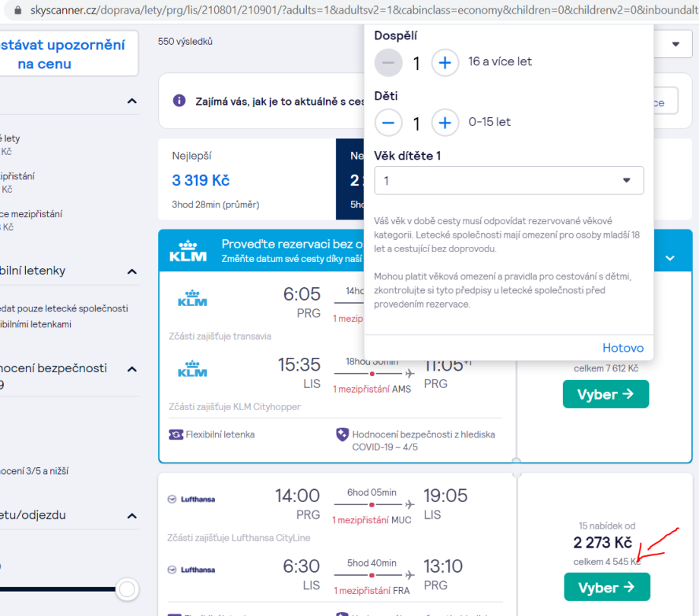The width and height of the screenshot is (699, 616).
Task: Click the departure time slider handle
Action: pos(127,589)
